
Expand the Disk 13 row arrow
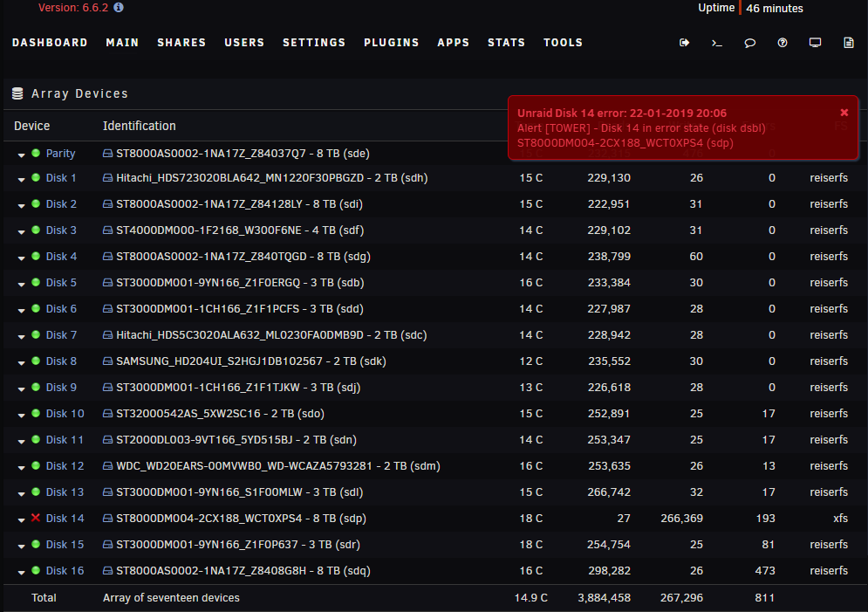pos(21,494)
